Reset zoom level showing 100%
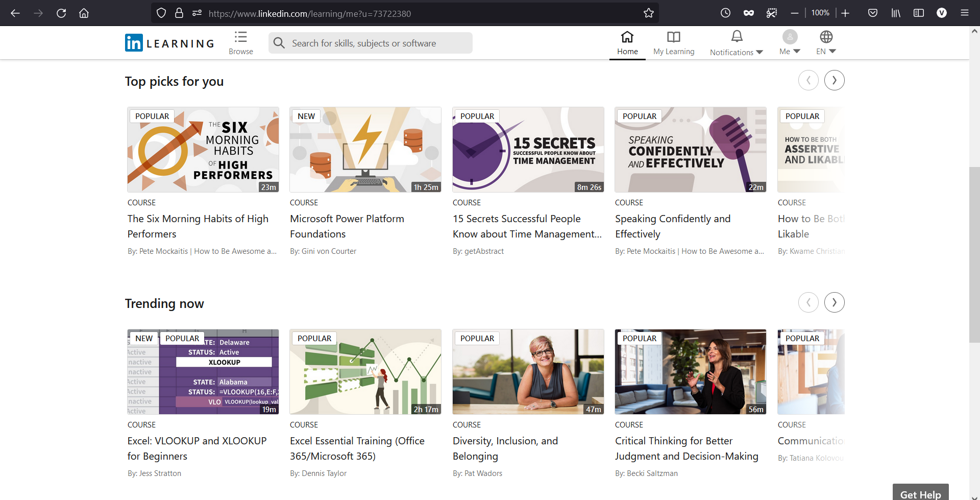980x500 pixels. pos(820,13)
